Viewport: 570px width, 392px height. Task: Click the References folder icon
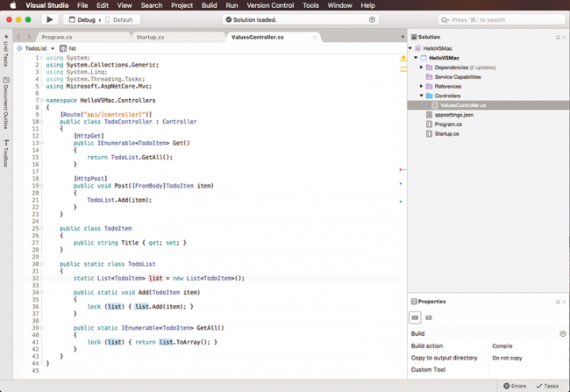point(430,86)
